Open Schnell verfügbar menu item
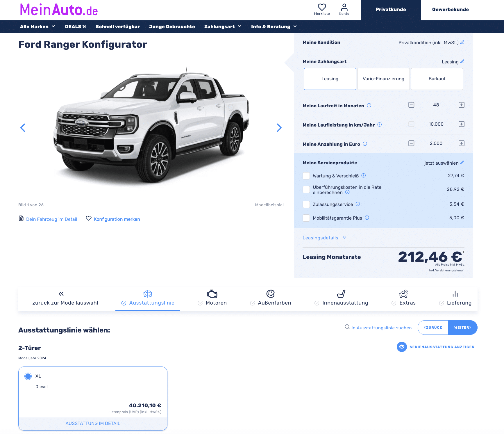The width and height of the screenshot is (504, 434). pyautogui.click(x=118, y=26)
